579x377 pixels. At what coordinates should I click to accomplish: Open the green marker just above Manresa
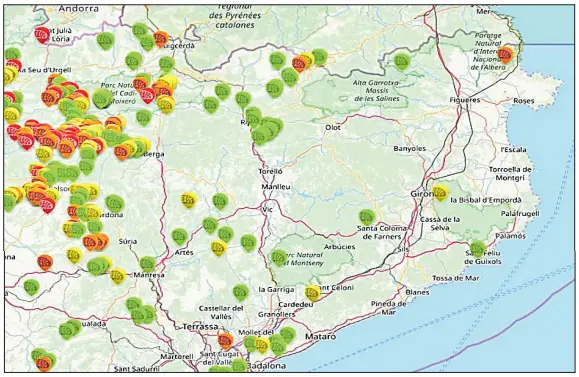tap(147, 264)
